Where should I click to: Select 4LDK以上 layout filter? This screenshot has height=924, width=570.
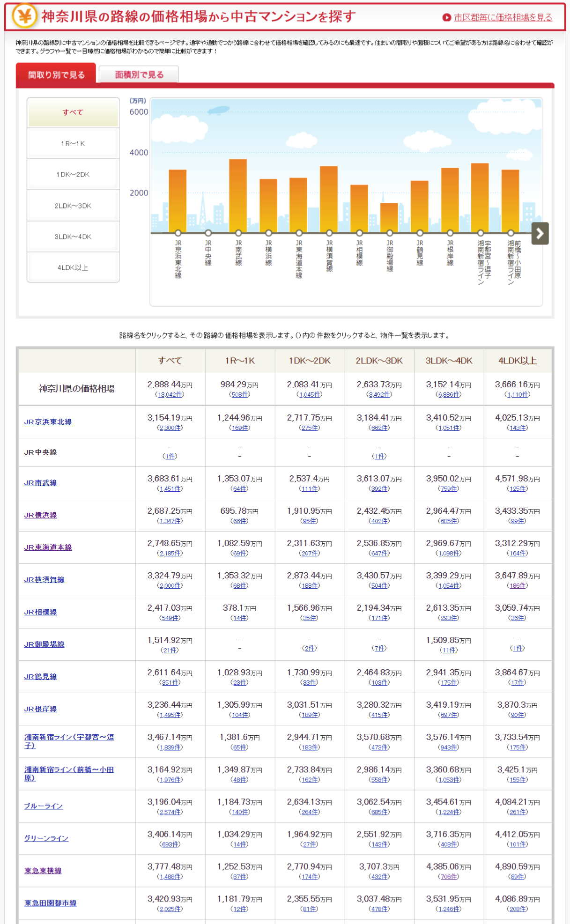click(73, 267)
